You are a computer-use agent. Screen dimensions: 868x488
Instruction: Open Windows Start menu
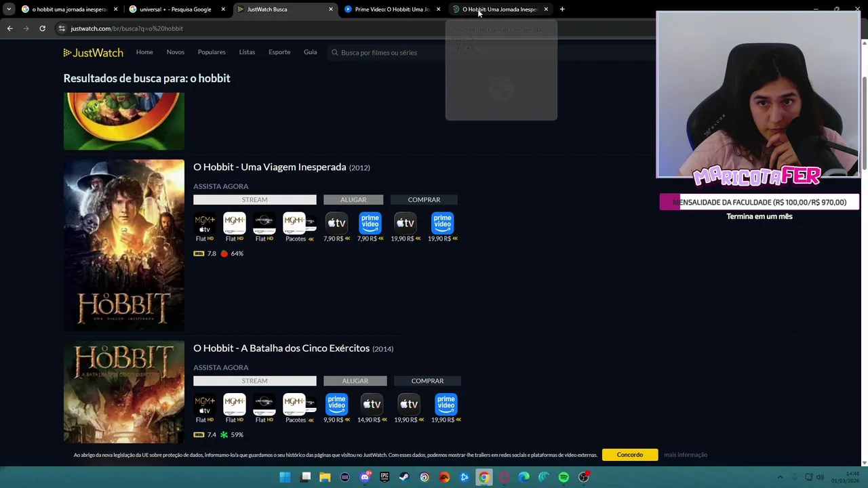(285, 477)
